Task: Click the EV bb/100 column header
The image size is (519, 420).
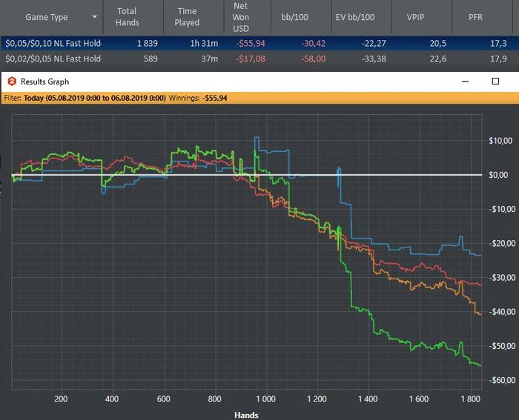Action: pyautogui.click(x=355, y=17)
